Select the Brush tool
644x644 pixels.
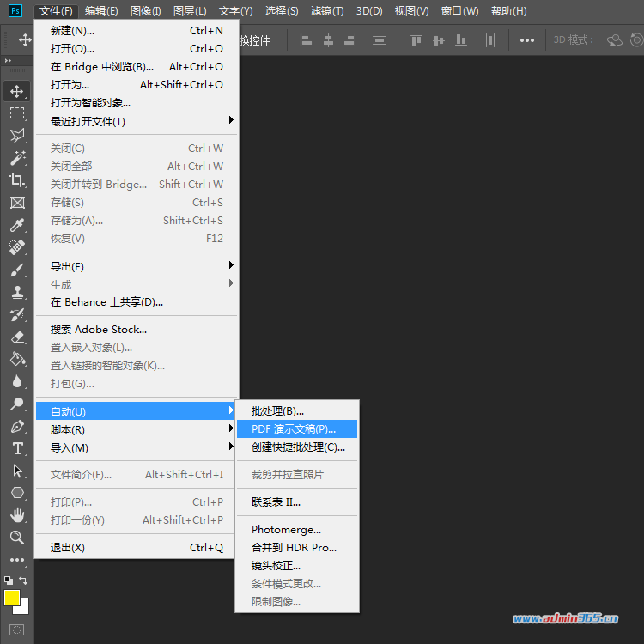point(17,270)
